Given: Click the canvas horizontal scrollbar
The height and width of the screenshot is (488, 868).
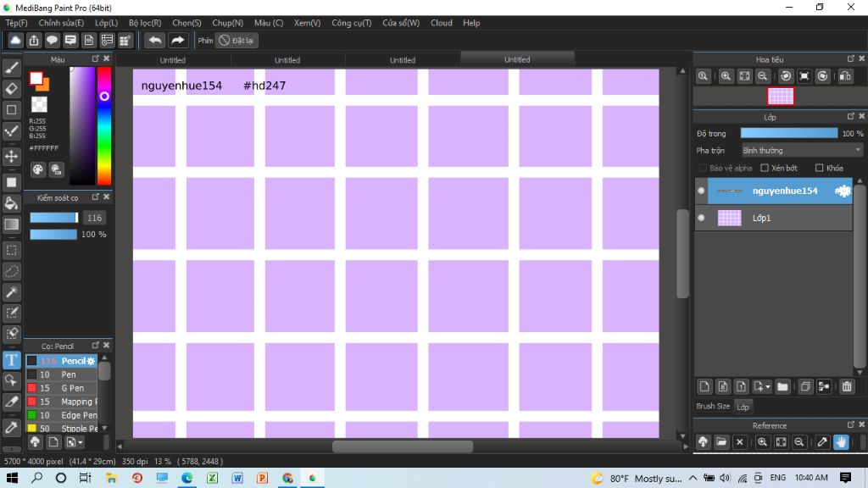Looking at the screenshot, I should 403,446.
